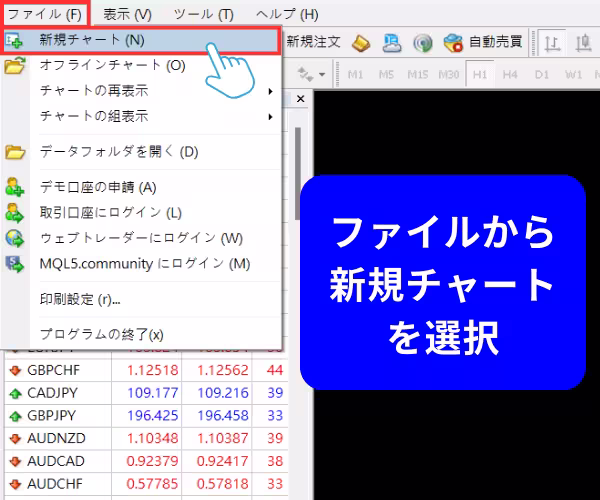This screenshot has height=500, width=600.
Task: Select MQL5.community にログイン (M)
Action: coord(141,264)
